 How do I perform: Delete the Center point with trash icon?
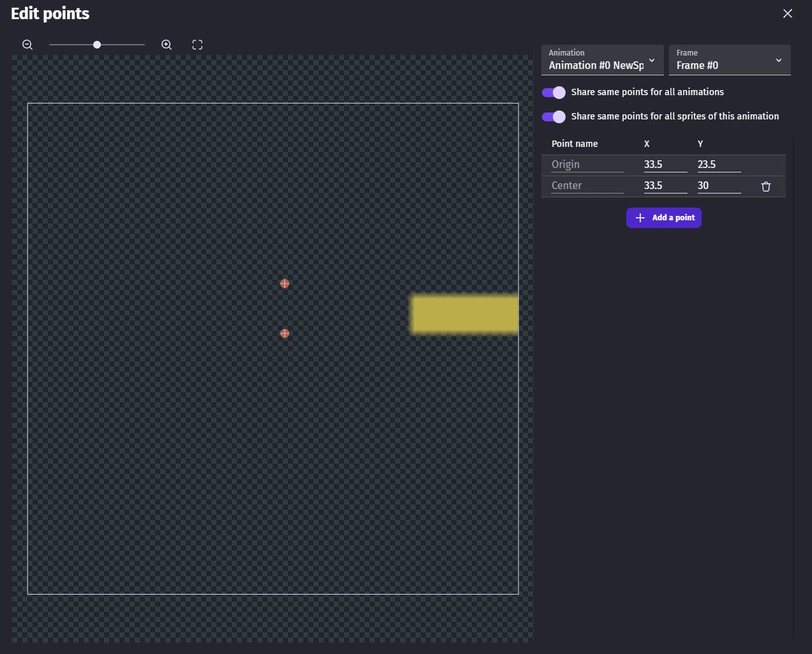pyautogui.click(x=766, y=186)
